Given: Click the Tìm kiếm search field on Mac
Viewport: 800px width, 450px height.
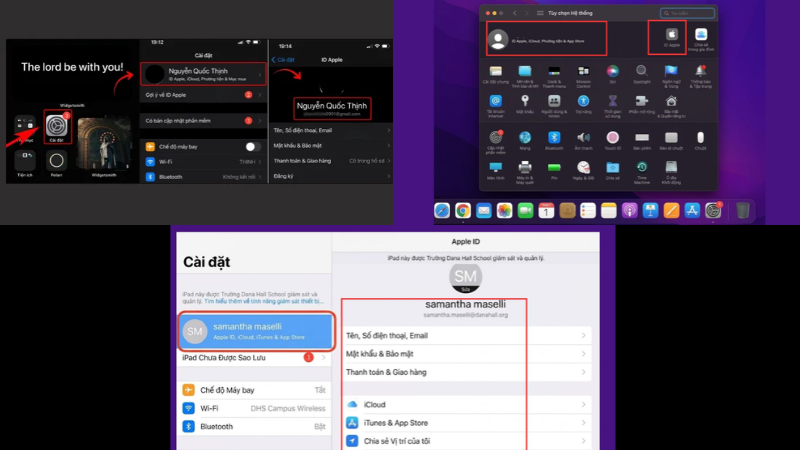Looking at the screenshot, I should 687,13.
